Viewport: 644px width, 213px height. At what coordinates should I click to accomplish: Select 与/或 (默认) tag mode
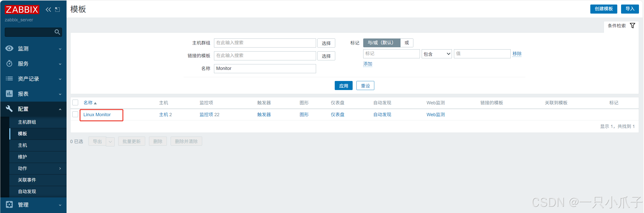[382, 43]
